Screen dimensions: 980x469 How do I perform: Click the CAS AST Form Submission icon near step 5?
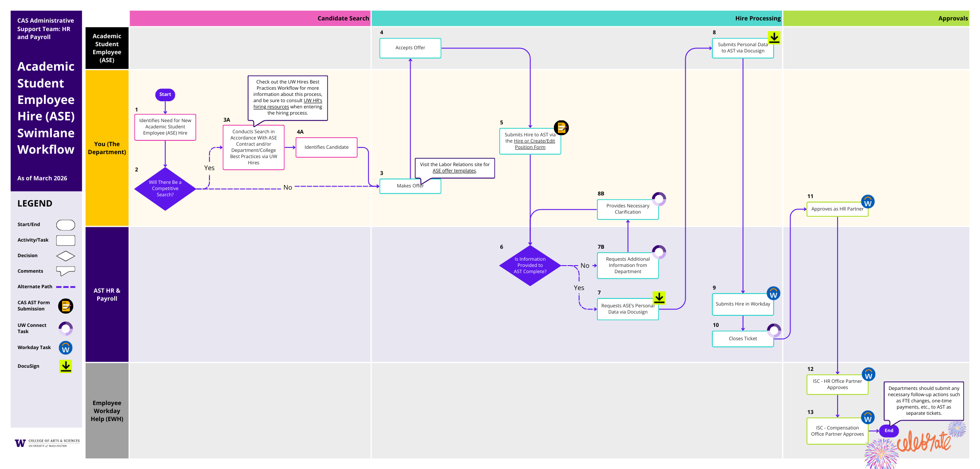click(x=562, y=128)
